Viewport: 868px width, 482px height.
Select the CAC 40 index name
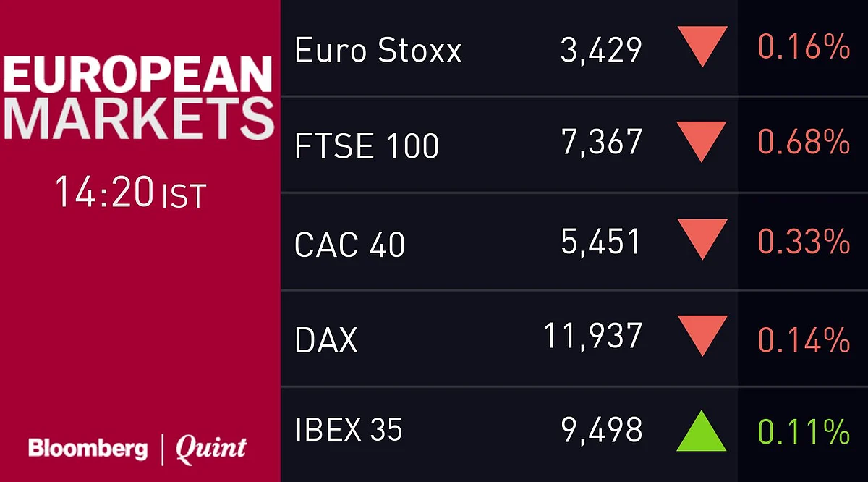(x=350, y=244)
